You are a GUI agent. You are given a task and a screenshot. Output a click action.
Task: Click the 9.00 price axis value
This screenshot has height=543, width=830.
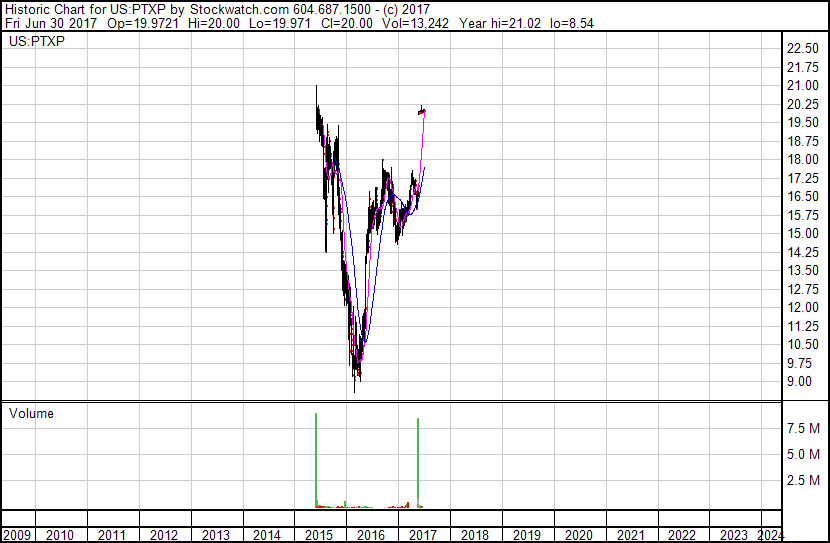[799, 382]
